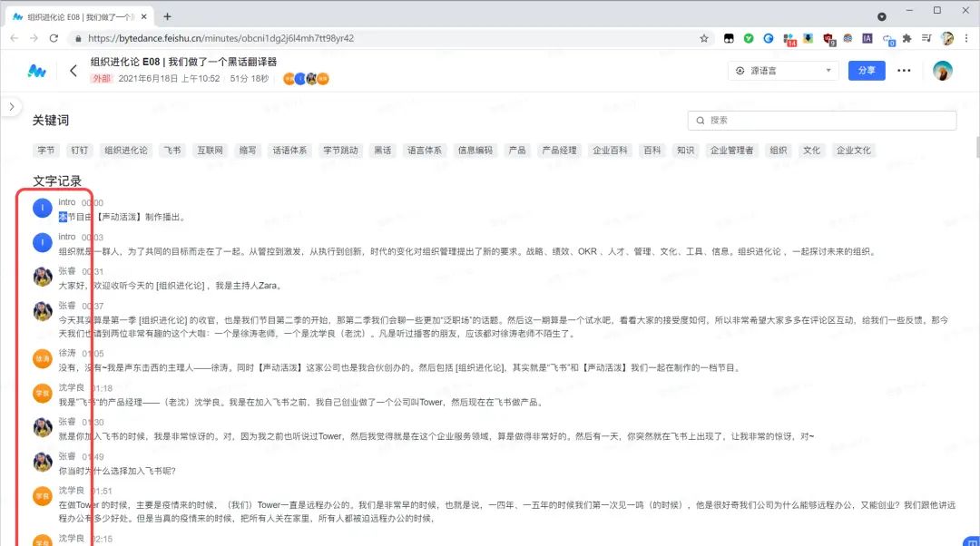This screenshot has height=546, width=980.
Task: Select the 组织 keyword tag
Action: pos(779,150)
